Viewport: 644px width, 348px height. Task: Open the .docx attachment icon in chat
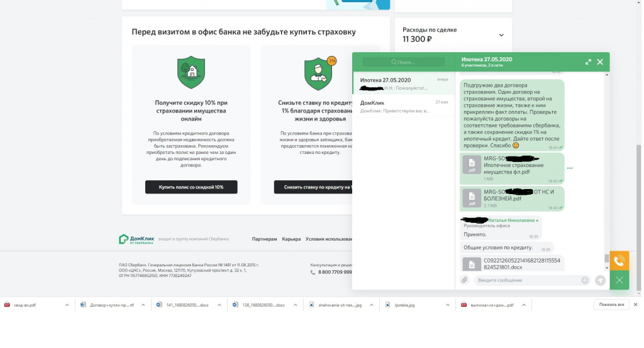[x=472, y=264]
